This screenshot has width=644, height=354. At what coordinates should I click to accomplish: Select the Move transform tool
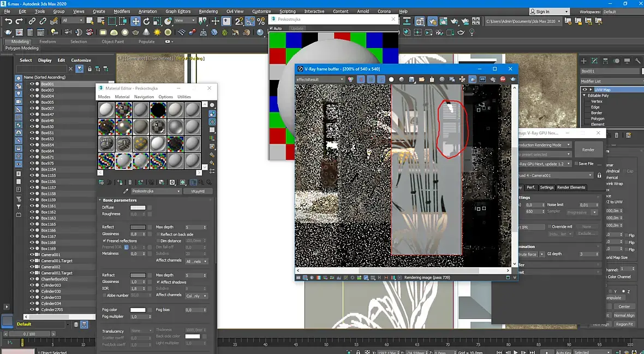pyautogui.click(x=135, y=21)
